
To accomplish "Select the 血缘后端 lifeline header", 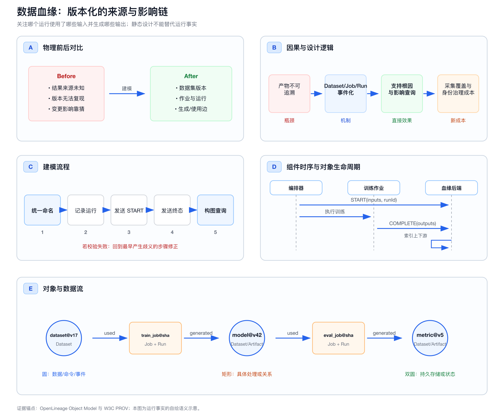I will (451, 188).
